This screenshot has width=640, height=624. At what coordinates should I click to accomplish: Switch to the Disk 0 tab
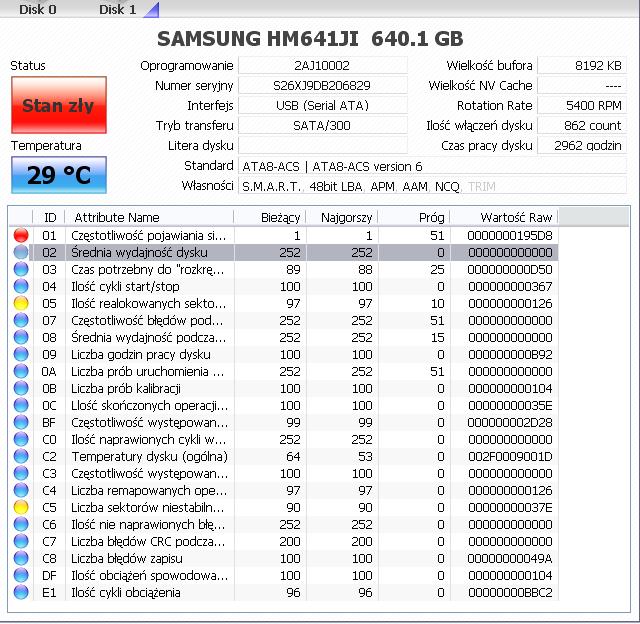[38, 9]
